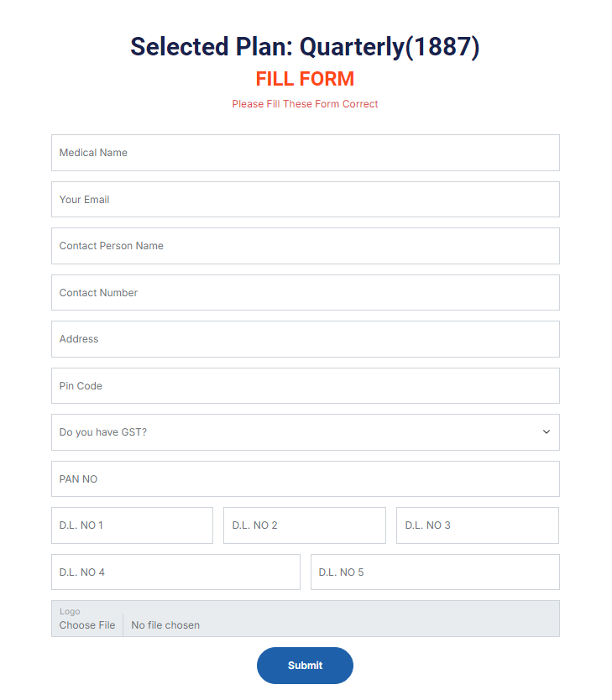The image size is (612, 700).
Task: Select the Contact Person Name field
Action: tap(305, 246)
